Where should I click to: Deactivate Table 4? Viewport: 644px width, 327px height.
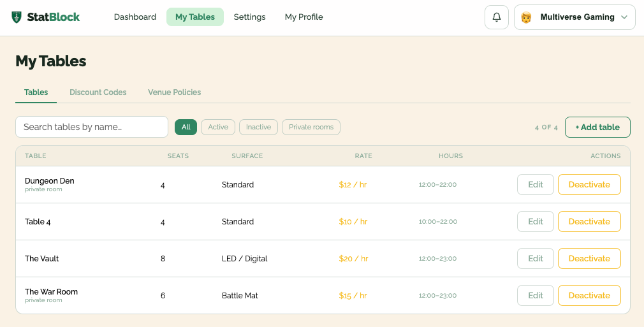pos(589,221)
